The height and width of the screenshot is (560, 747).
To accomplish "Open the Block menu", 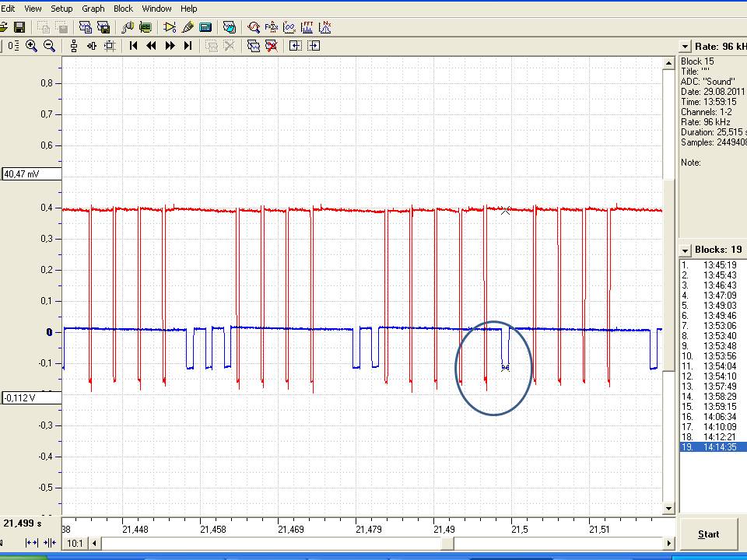I will coord(124,9).
